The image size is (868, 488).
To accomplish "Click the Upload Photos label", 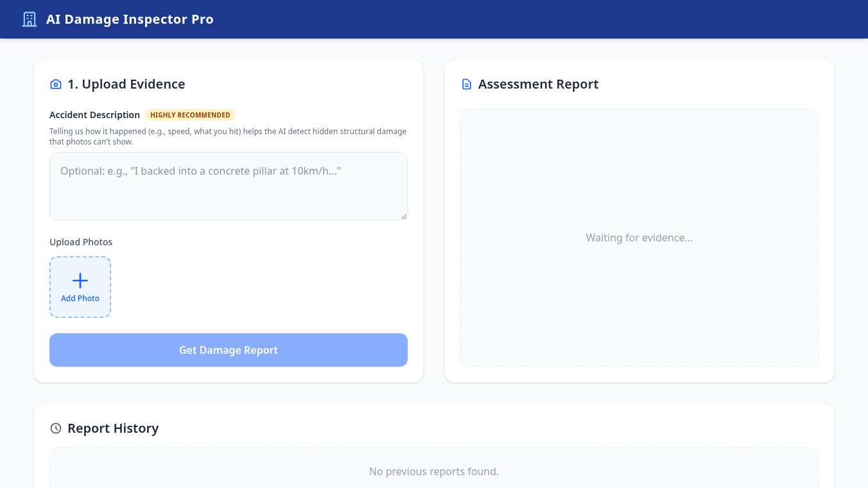I will point(81,242).
